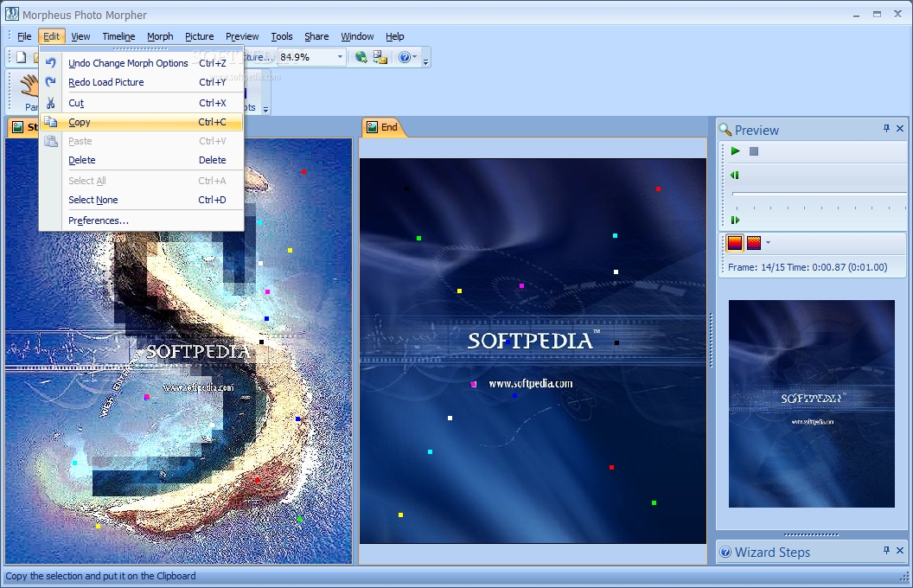Expand the Help icon dropdown arrow
Screen dimensions: 913x588
(415, 57)
